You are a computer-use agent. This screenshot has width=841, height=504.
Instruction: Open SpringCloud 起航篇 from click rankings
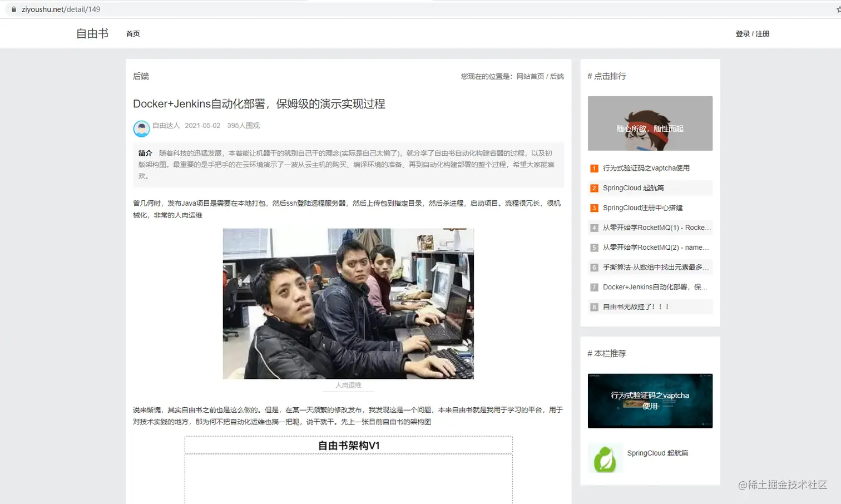(633, 187)
